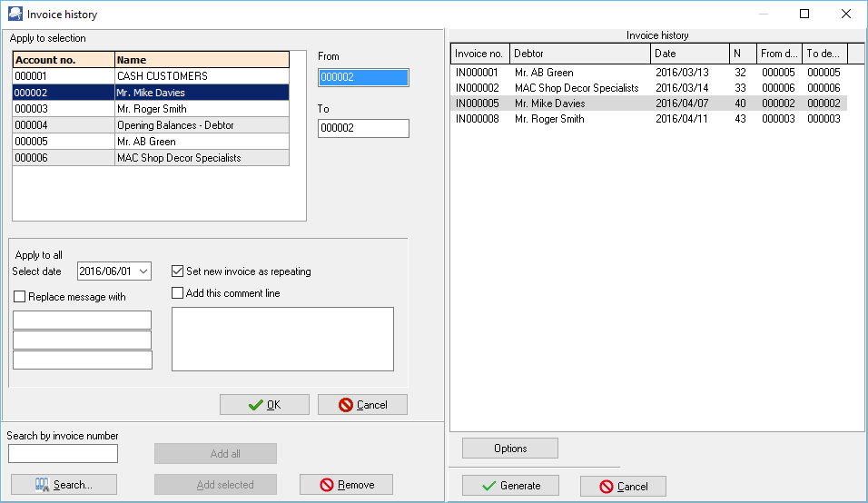Open the Options button
Image resolution: width=868 pixels, height=503 pixels.
pos(510,449)
